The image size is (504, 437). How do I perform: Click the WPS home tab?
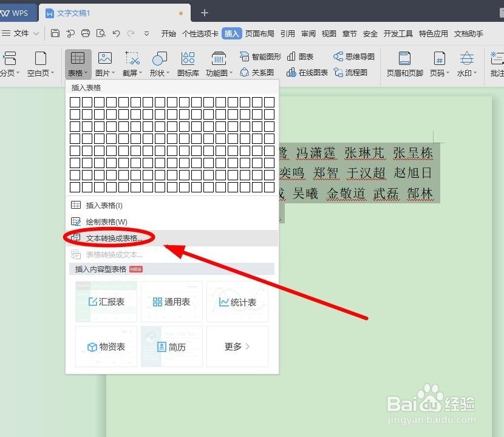pos(19,13)
